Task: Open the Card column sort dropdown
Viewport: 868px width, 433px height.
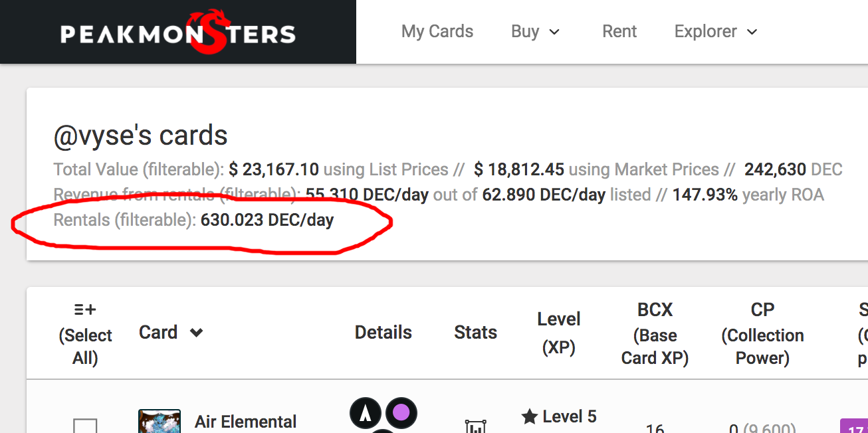Action: pyautogui.click(x=196, y=332)
